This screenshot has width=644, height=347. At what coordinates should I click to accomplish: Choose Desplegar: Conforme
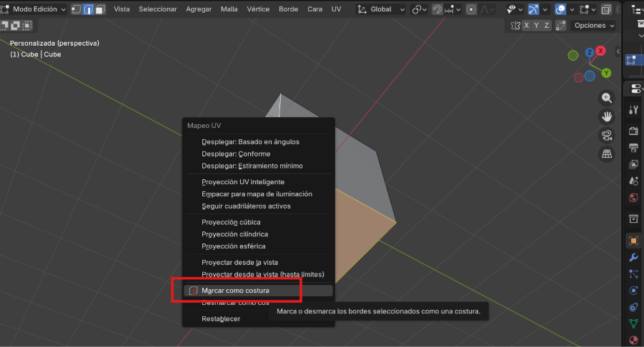click(x=258, y=154)
